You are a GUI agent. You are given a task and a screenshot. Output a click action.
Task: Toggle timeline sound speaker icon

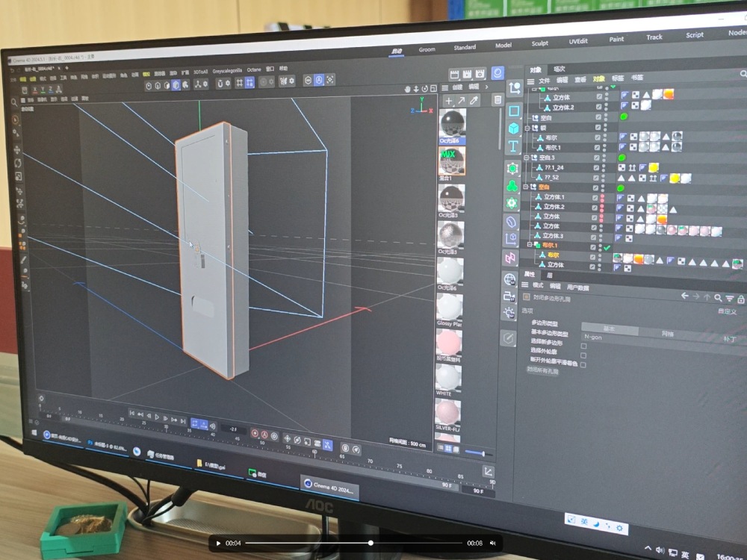pos(212,426)
